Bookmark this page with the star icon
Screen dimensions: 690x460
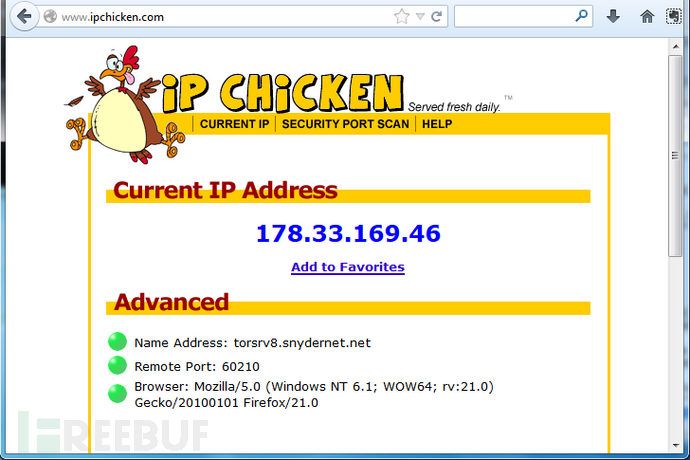[x=401, y=17]
